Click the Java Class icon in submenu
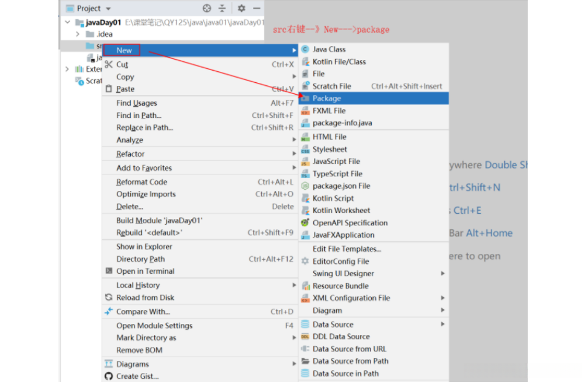This screenshot has width=588, height=383. click(x=305, y=49)
